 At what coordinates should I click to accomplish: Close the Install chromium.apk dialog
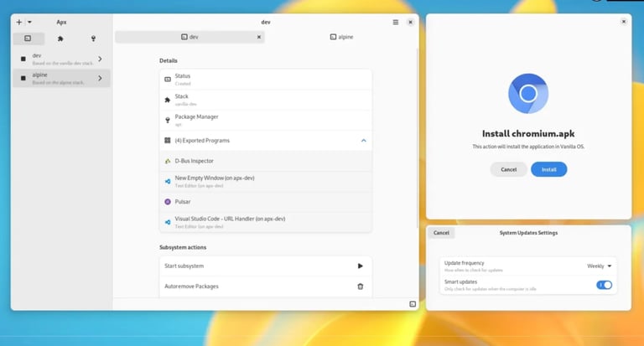point(624,21)
